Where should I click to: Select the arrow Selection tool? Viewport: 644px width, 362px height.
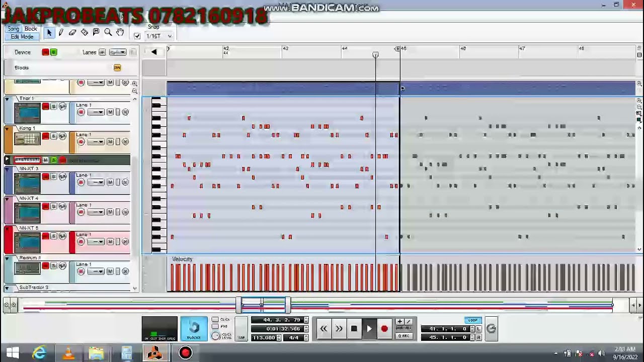point(49,33)
